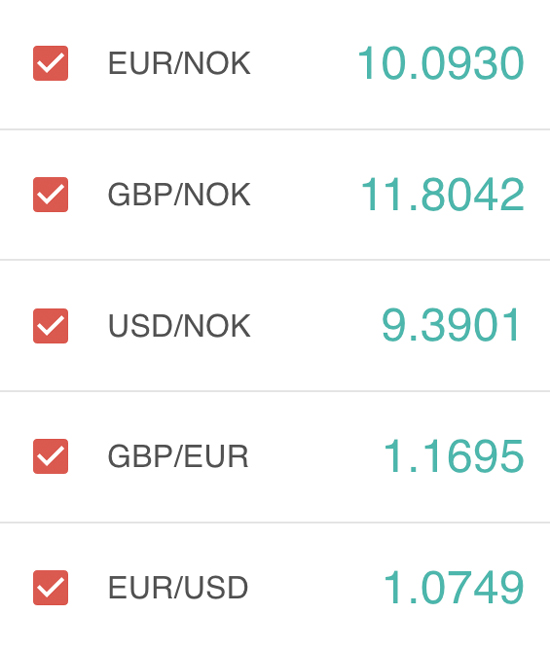Select the 11.8042 rate value
This screenshot has height=650, width=550.
click(443, 194)
